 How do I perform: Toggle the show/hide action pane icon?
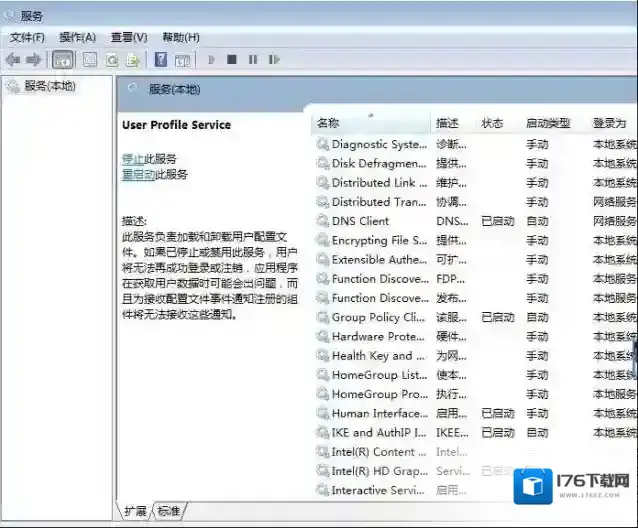click(182, 60)
